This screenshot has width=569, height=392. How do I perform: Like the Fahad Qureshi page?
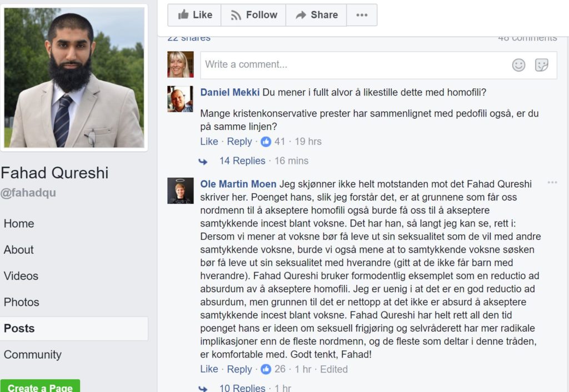[194, 15]
